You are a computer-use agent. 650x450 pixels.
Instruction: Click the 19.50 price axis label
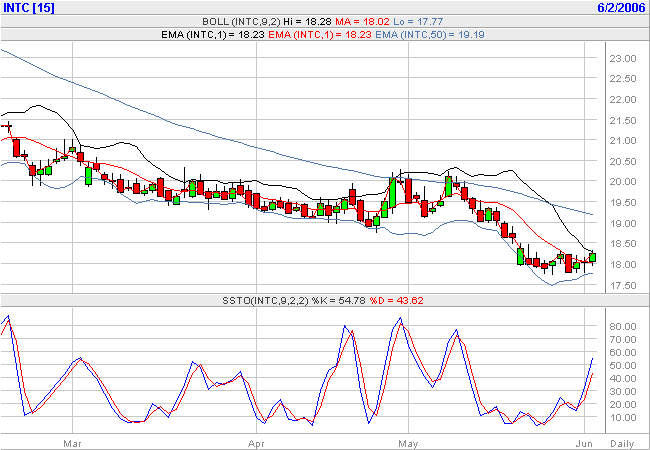pos(623,203)
